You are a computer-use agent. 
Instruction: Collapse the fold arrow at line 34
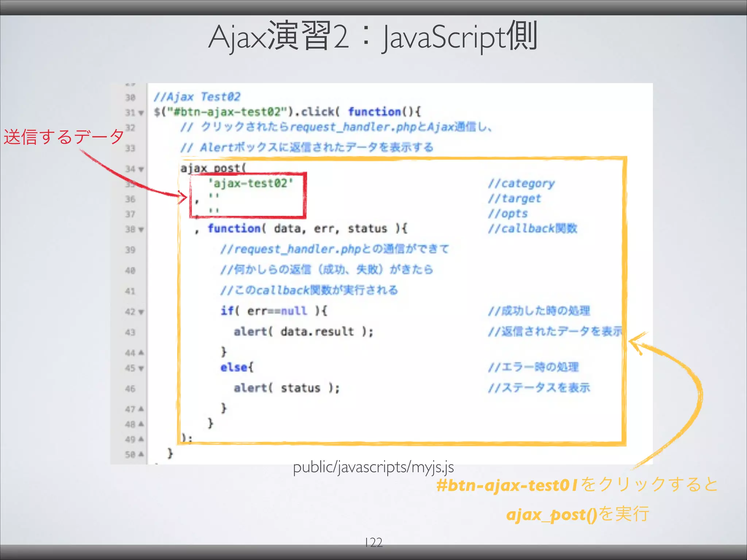point(141,170)
